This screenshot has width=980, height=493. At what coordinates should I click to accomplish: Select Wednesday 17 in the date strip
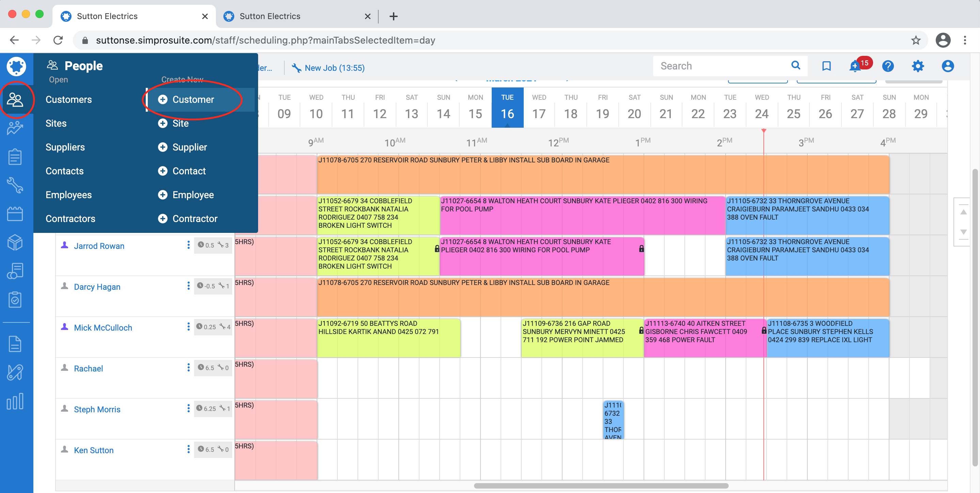point(539,108)
